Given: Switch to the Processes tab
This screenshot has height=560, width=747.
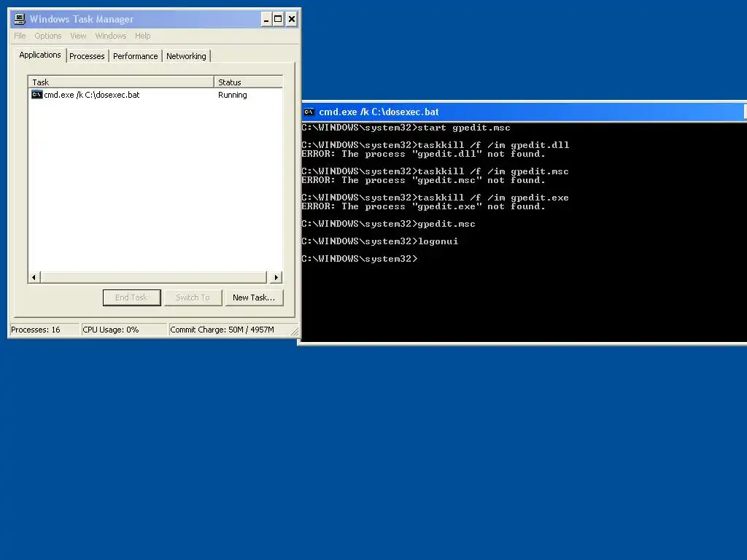Looking at the screenshot, I should [x=87, y=56].
